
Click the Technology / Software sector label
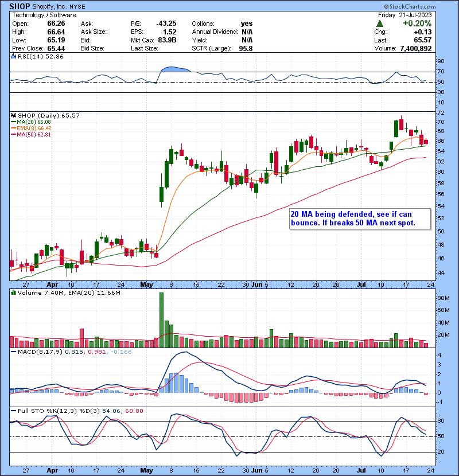[44, 15]
